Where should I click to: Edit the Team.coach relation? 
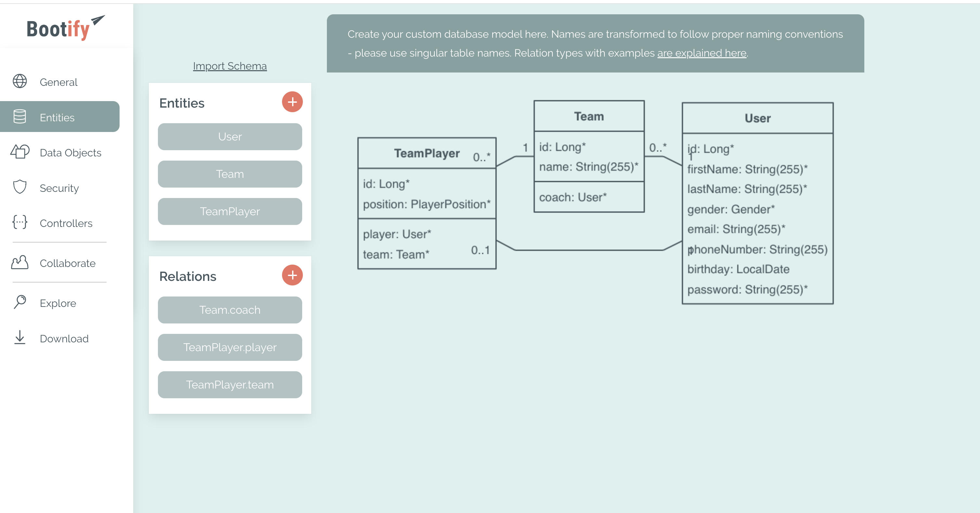[229, 310]
